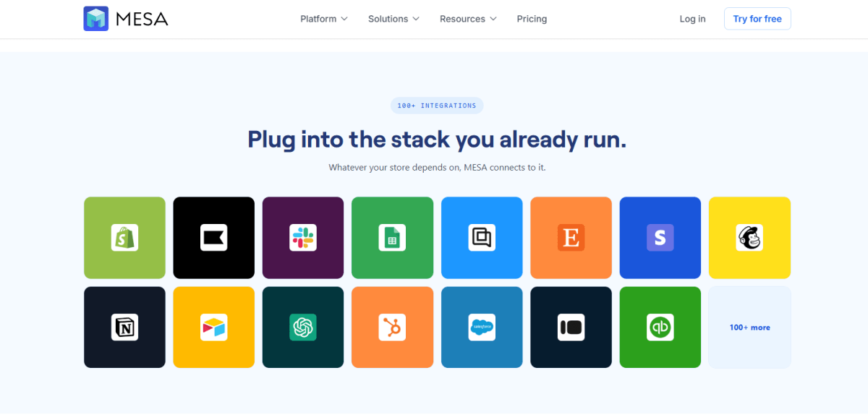Click the Log in link
Viewport: 868px width, 417px height.
[692, 19]
